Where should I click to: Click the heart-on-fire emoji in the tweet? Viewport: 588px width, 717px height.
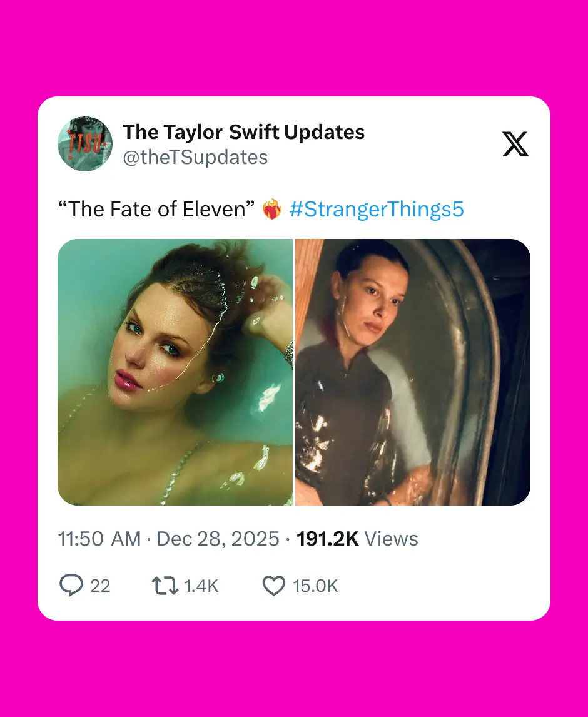tap(271, 209)
